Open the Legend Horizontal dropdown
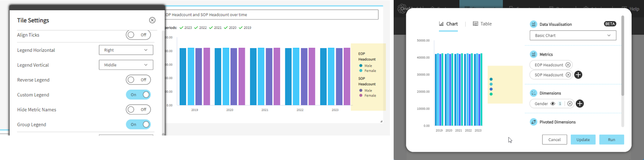Image resolution: width=644 pixels, height=160 pixels. 126,50
